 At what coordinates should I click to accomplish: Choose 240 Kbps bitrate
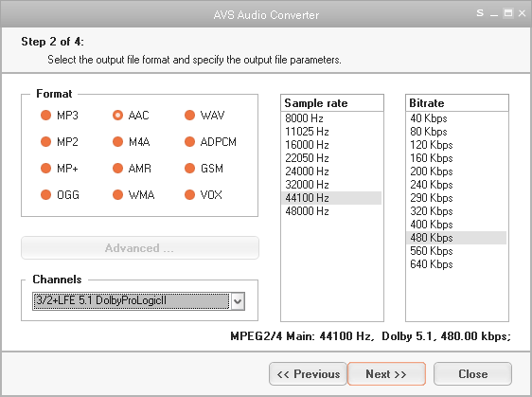tap(456, 185)
